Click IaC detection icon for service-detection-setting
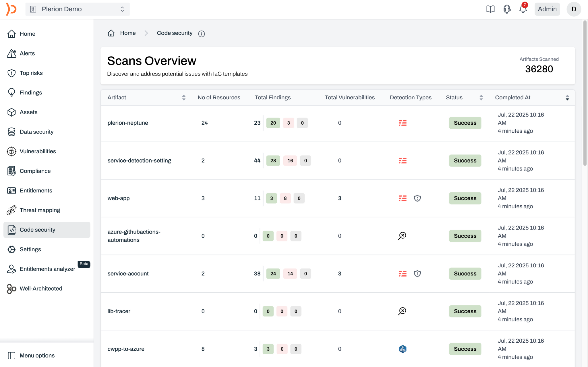 403,161
